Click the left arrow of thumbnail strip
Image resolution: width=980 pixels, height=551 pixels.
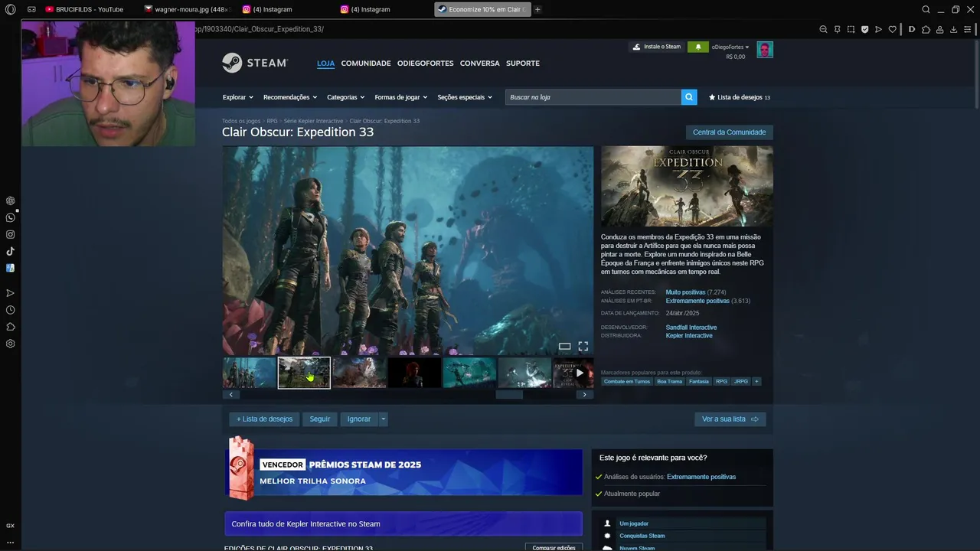pyautogui.click(x=231, y=395)
